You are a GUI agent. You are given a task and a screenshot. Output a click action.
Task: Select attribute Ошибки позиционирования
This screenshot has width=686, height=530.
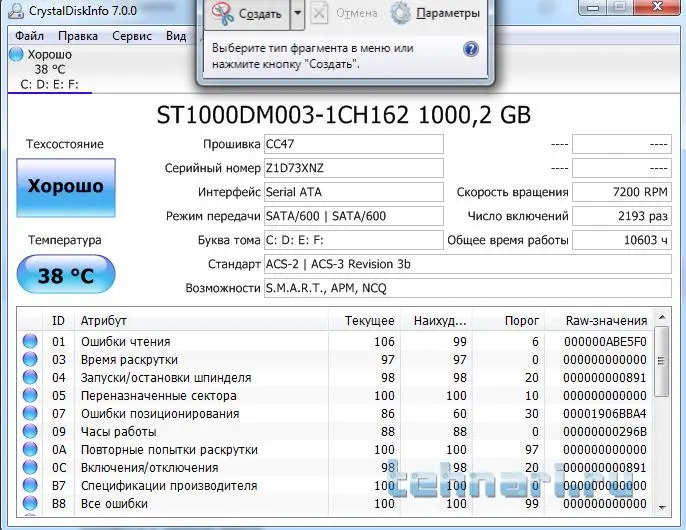[160, 414]
